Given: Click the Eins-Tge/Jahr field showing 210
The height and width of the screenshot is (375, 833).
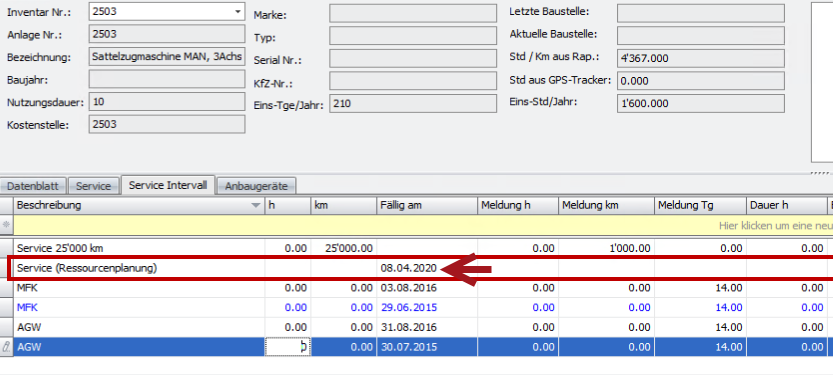Looking at the screenshot, I should (x=413, y=104).
